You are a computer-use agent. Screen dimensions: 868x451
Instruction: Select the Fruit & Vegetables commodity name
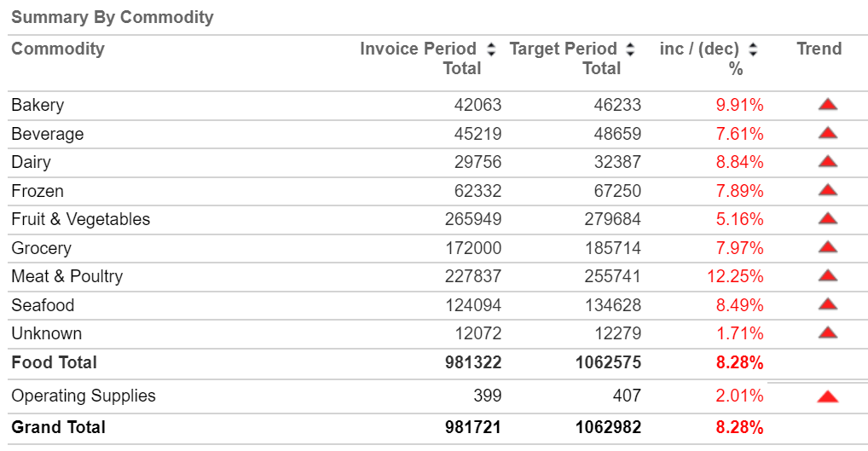[81, 219]
